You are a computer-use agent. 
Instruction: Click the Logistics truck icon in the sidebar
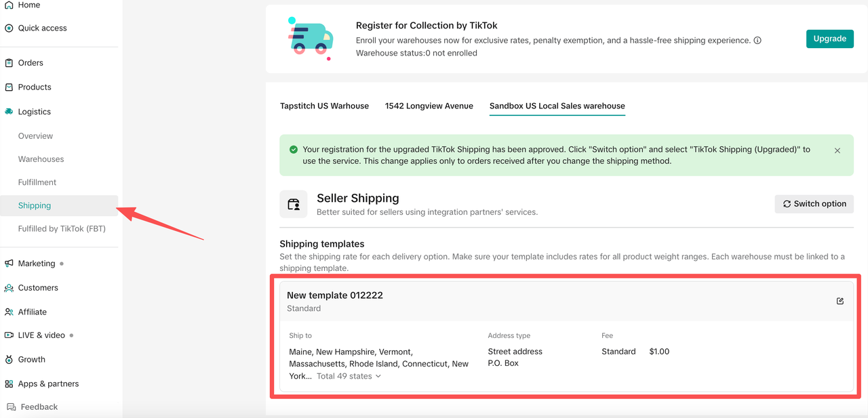9,112
